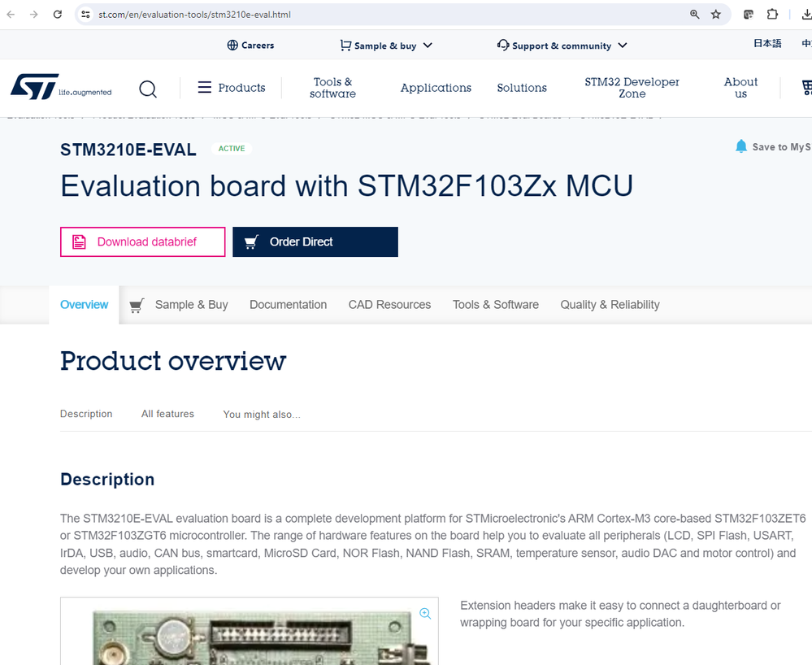Bookmark this page with the star icon
This screenshot has width=812, height=665.
click(715, 15)
